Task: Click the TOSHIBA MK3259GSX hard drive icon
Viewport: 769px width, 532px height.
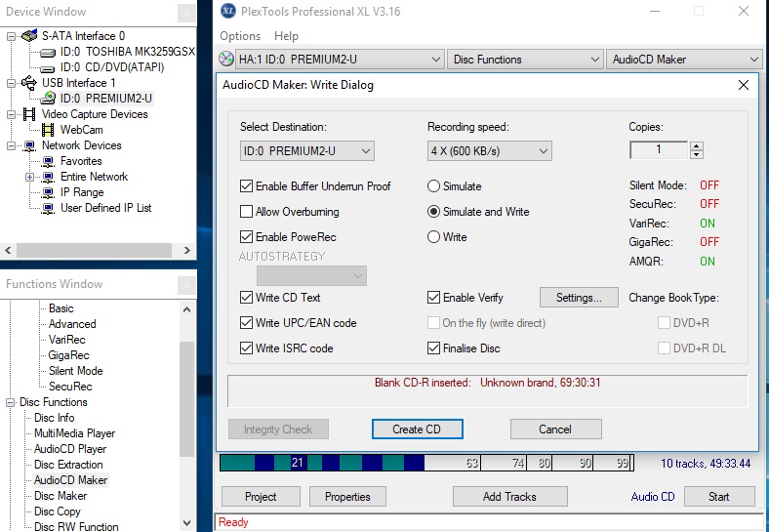Action: (48, 52)
